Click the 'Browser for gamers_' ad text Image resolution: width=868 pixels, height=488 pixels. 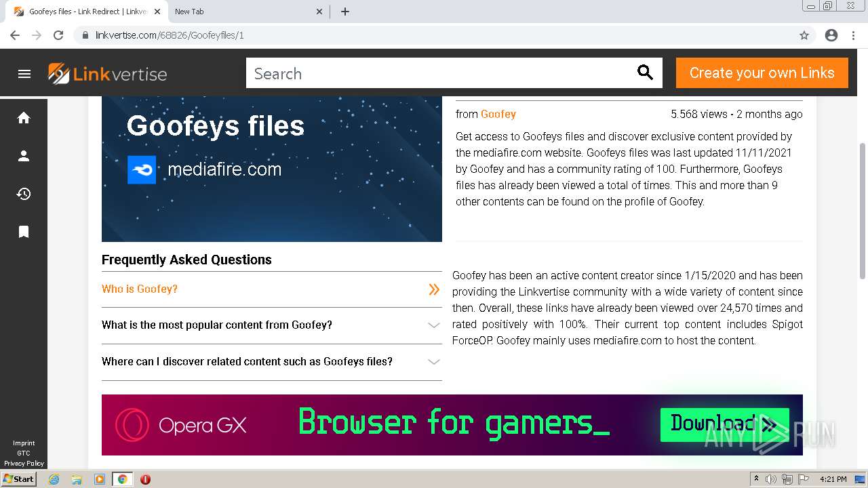point(454,423)
